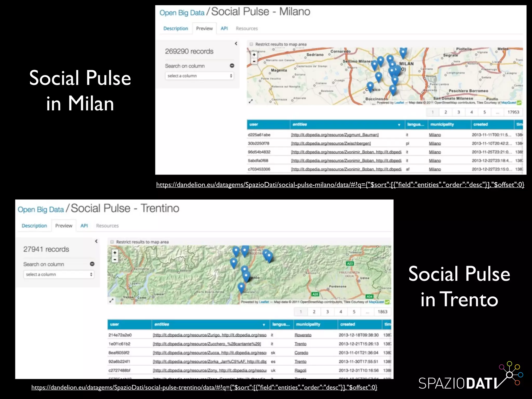Open the Milano Description tab
This screenshot has width=532, height=399.
[176, 29]
